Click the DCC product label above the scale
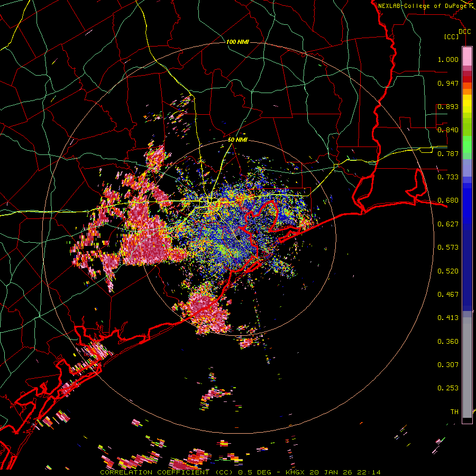The height and width of the screenshot is (476, 476). point(464,32)
